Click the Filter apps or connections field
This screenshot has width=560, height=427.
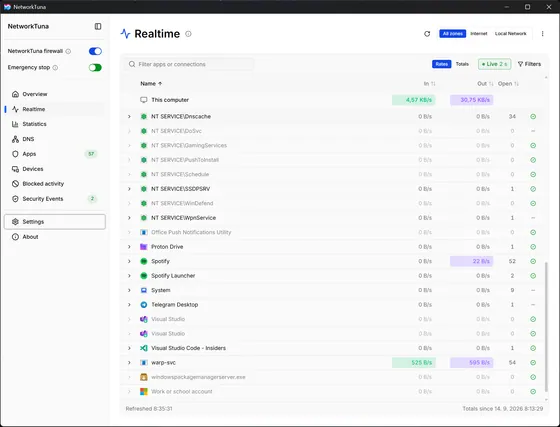click(x=189, y=64)
